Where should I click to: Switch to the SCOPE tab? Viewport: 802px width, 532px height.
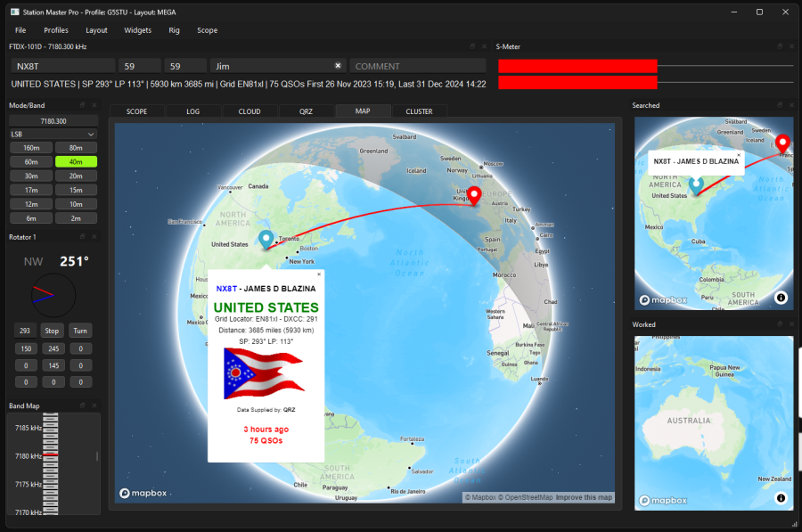tap(136, 111)
